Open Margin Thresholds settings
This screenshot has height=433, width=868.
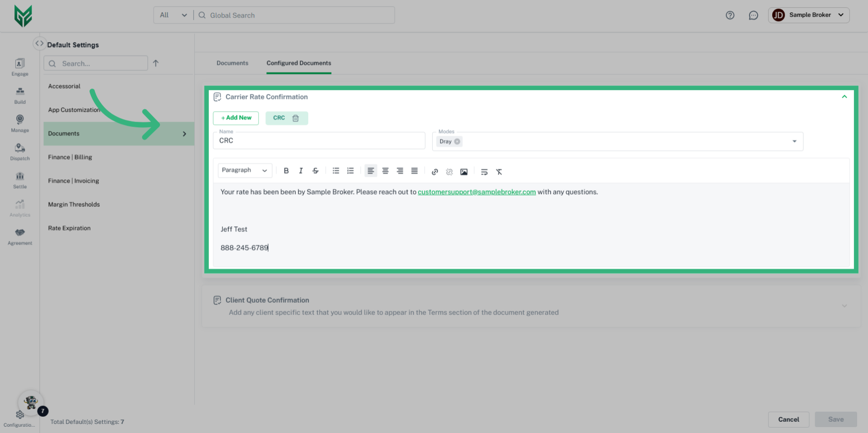point(74,204)
